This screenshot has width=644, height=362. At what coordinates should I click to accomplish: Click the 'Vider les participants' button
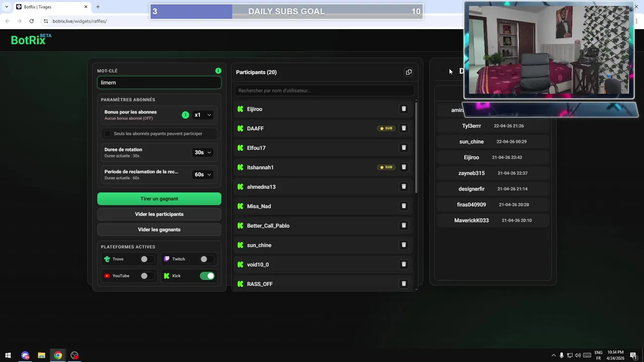click(159, 214)
